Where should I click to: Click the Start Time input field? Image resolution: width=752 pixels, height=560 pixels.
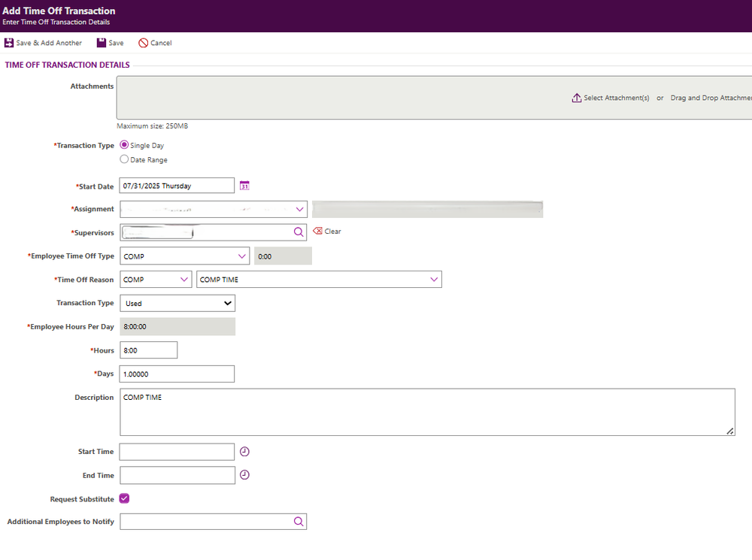[177, 452]
